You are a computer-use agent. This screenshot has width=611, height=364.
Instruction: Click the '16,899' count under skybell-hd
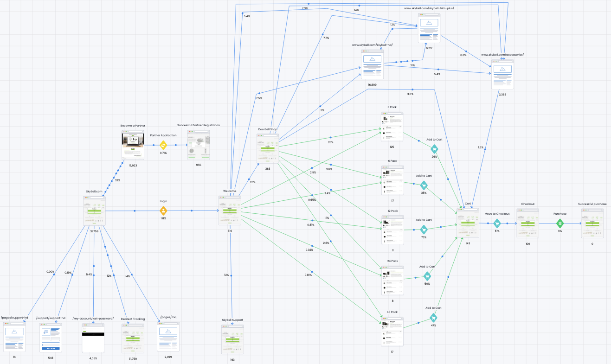(x=373, y=85)
